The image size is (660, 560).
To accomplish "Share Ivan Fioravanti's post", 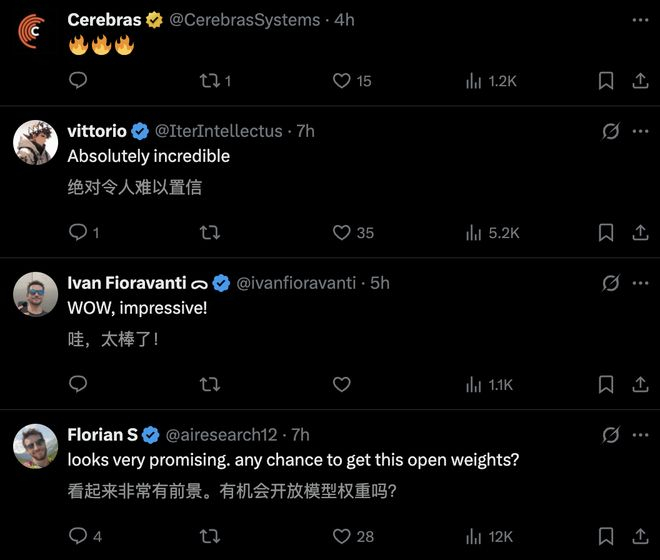I will (641, 384).
